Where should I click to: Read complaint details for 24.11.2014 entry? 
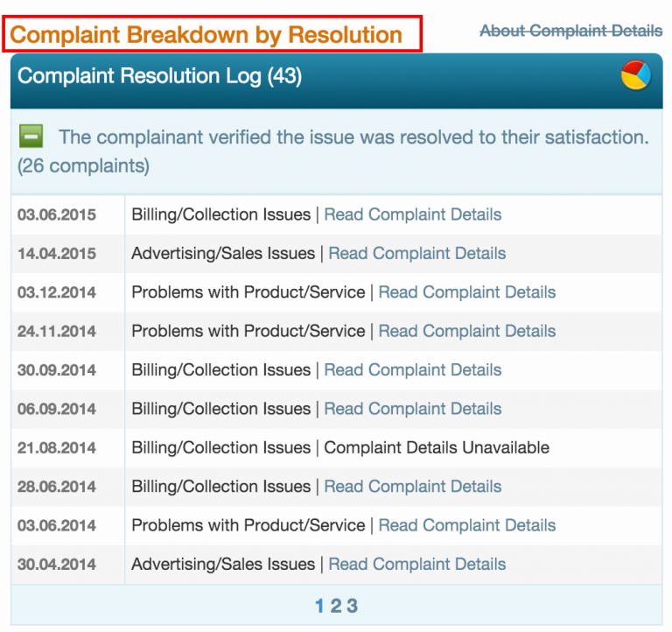(x=466, y=331)
